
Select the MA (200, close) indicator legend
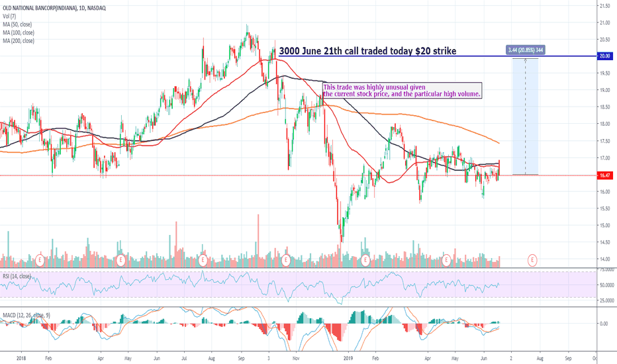pos(19,41)
